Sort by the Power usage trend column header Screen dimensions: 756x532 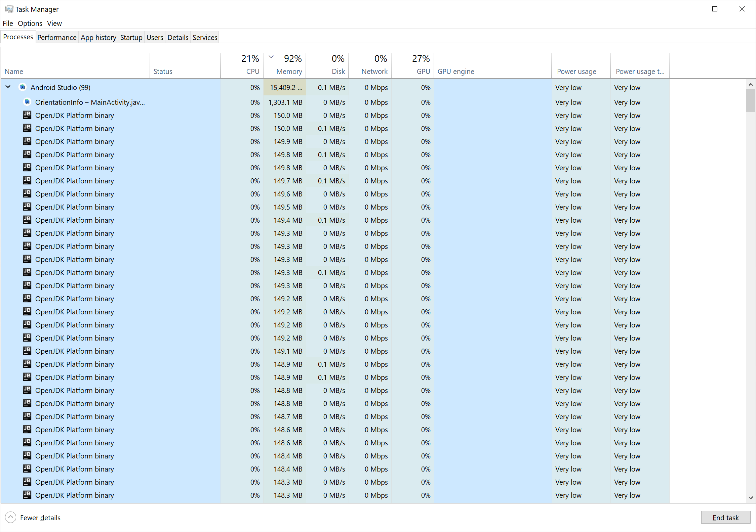(640, 66)
